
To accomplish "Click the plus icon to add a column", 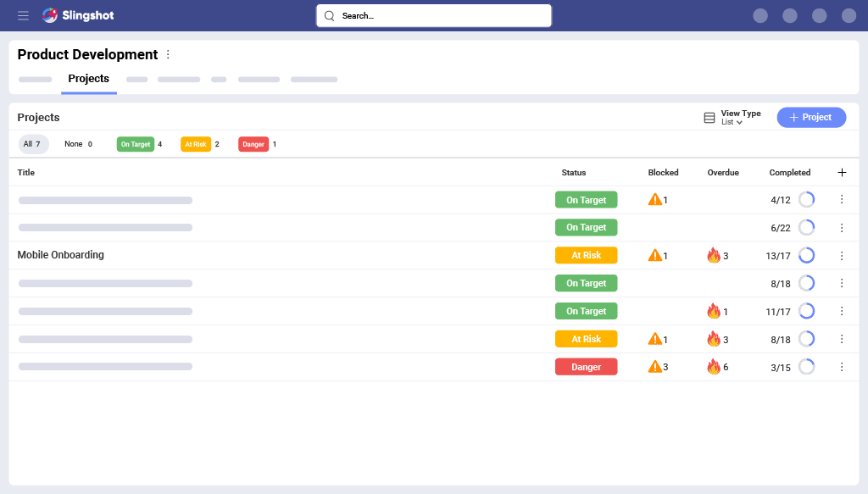I will (842, 172).
